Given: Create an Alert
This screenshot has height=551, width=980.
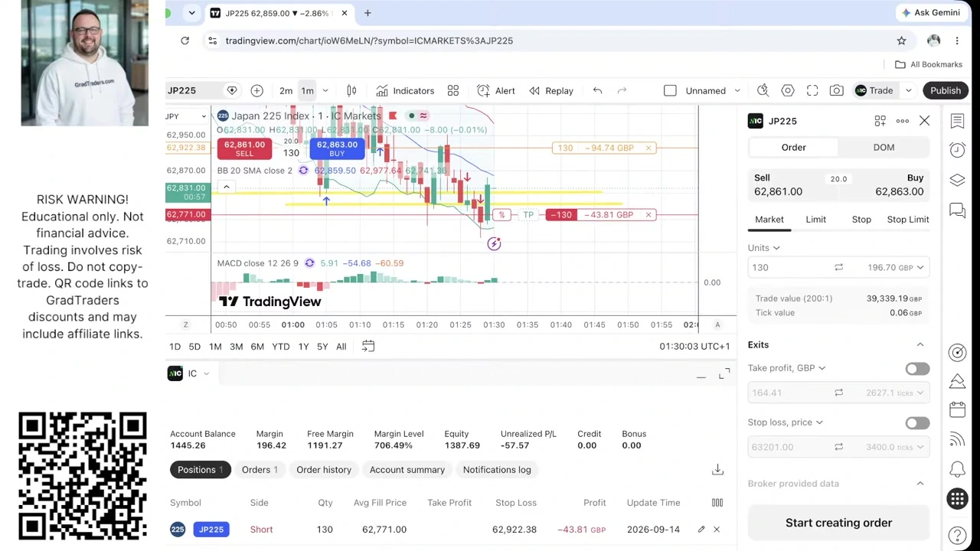Looking at the screenshot, I should pos(496,90).
